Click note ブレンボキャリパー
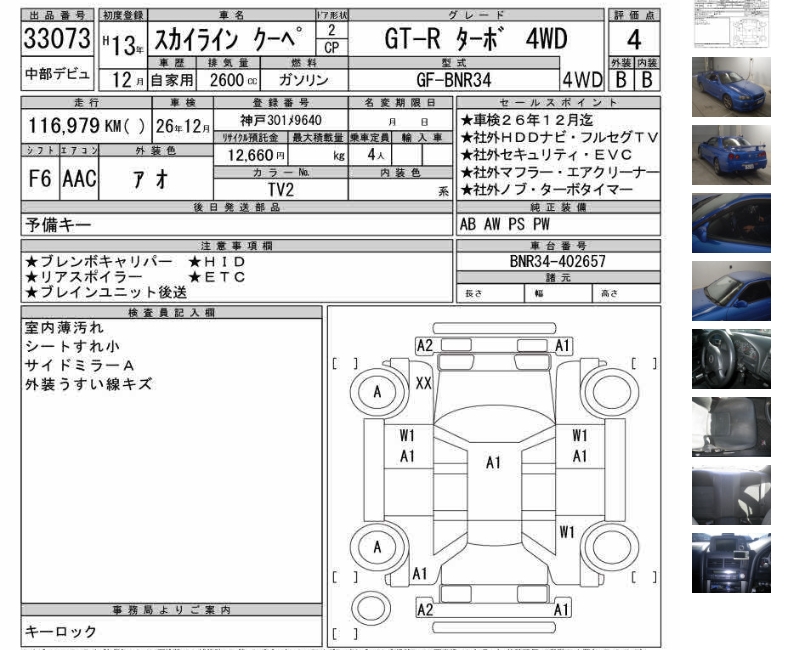 99,262
